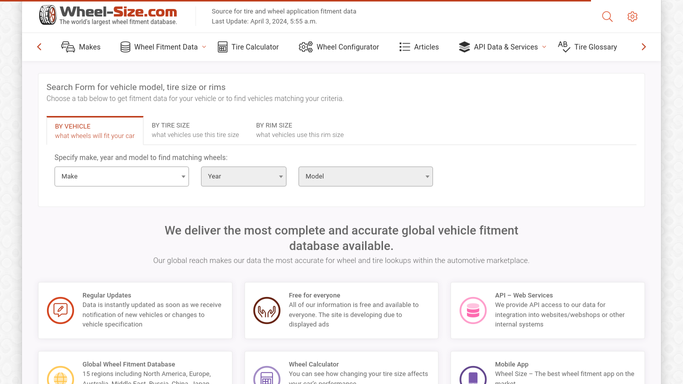
Task: Click the Wheel Calculator purple icon
Action: 267,375
